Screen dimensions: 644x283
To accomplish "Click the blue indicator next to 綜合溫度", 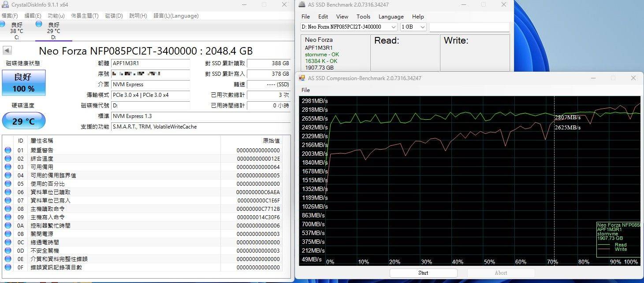I will 7,158.
